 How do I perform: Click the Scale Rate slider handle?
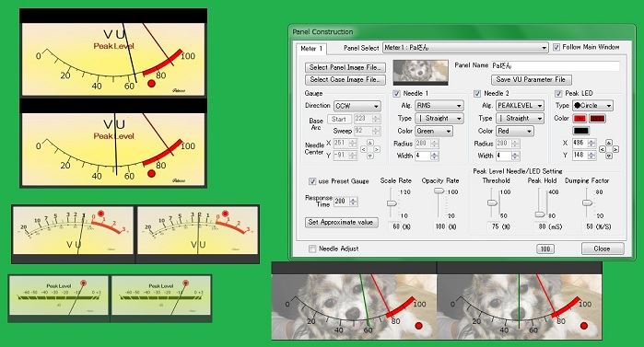(x=392, y=203)
